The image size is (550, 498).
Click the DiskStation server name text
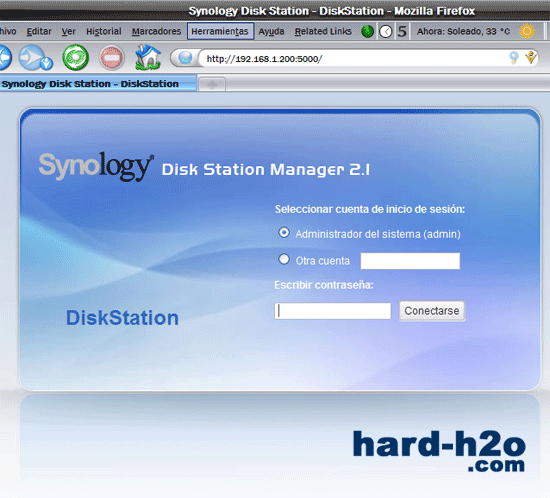[122, 318]
